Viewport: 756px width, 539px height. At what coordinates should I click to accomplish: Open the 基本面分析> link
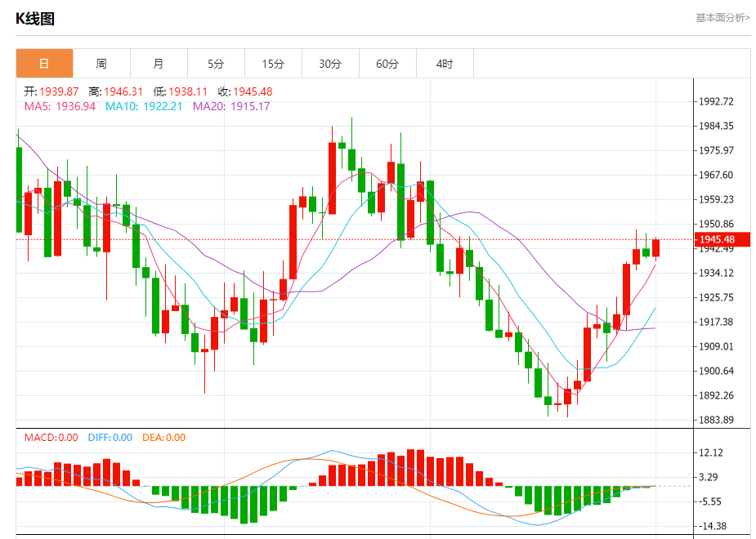click(x=722, y=18)
